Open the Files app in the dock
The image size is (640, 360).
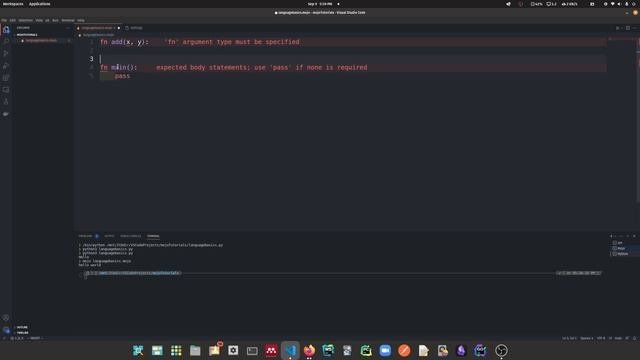[x=195, y=351]
